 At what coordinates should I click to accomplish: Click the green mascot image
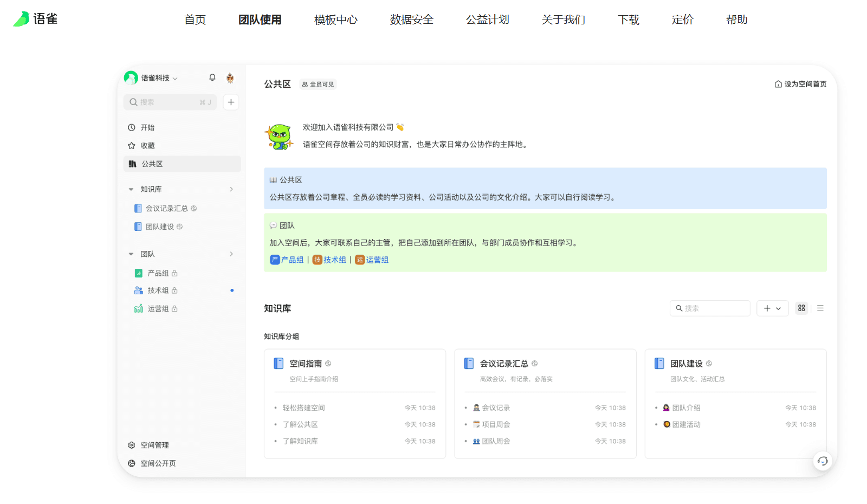(279, 137)
